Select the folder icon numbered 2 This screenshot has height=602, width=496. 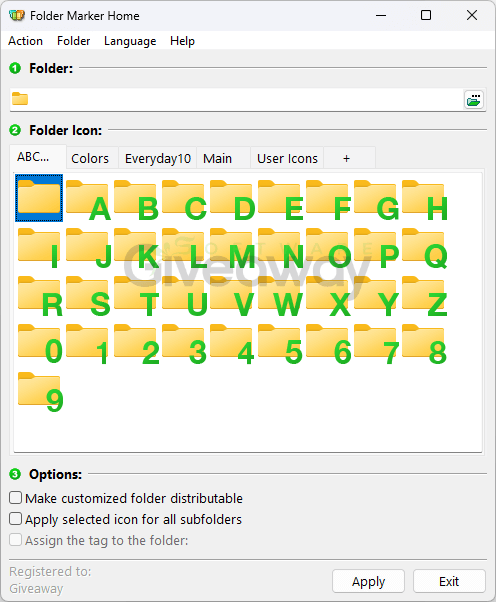135,343
